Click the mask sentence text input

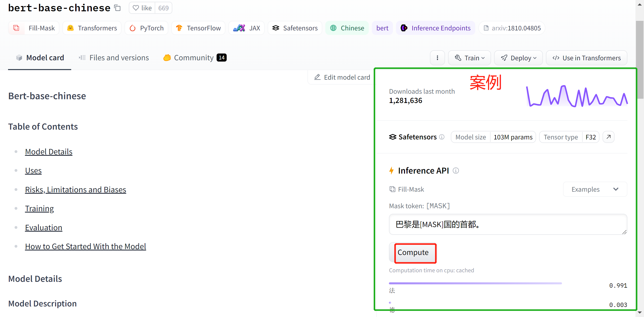[508, 224]
